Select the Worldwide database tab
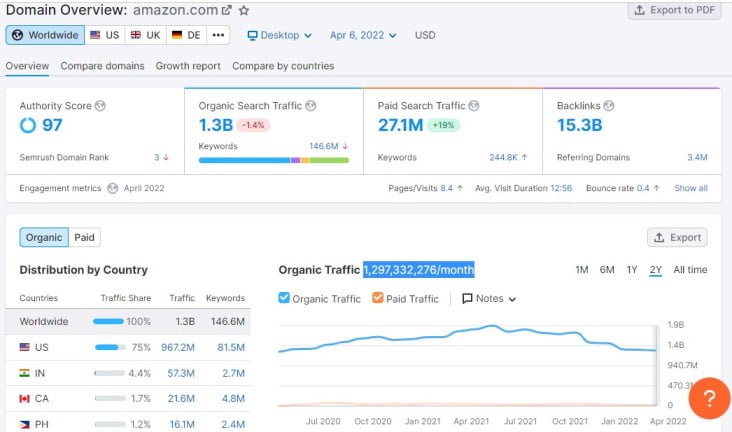The image size is (732, 432). click(x=45, y=35)
